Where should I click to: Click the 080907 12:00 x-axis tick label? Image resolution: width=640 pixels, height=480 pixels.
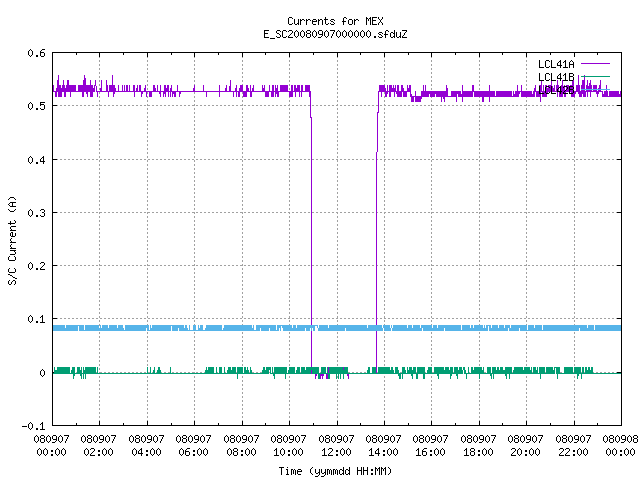[x=336, y=446]
